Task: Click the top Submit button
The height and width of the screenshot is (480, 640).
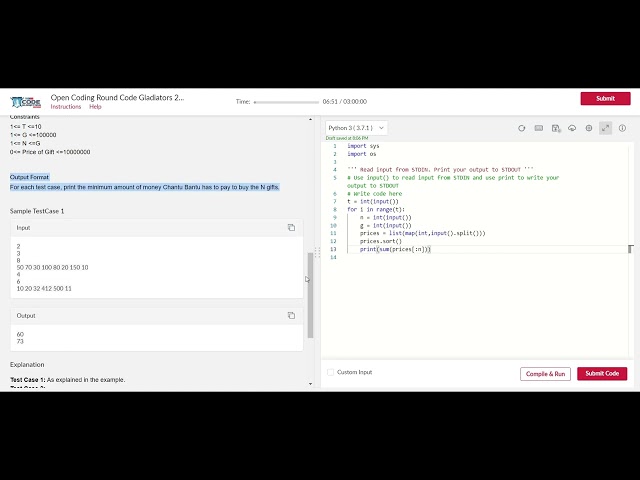Action: coord(605,98)
